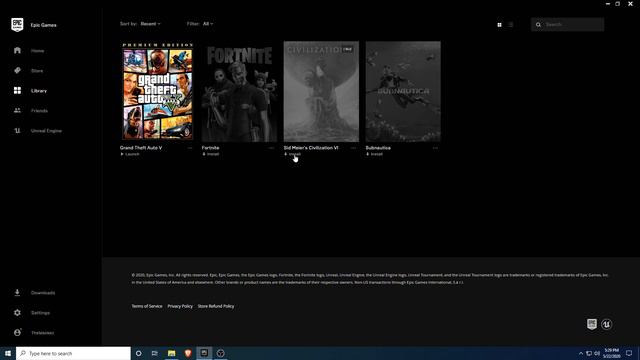
Task: Click the volume speaker tray icon
Action: pyautogui.click(x=597, y=353)
